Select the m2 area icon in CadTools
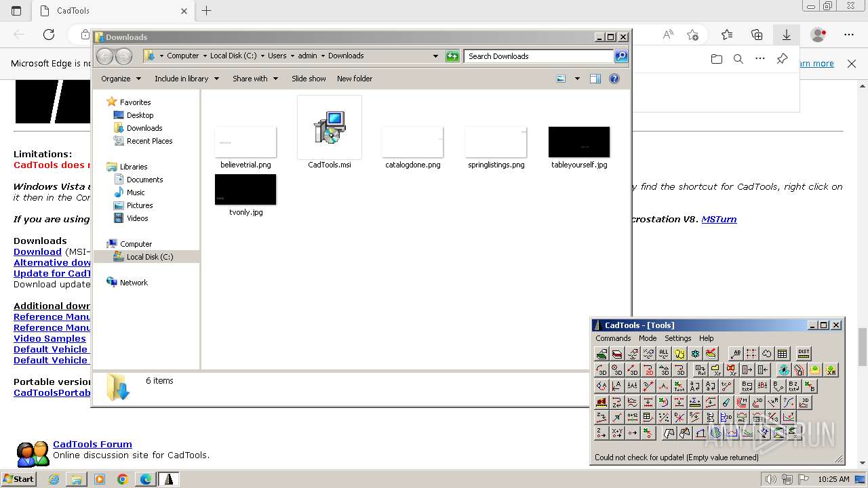The width and height of the screenshot is (868, 488). click(742, 417)
